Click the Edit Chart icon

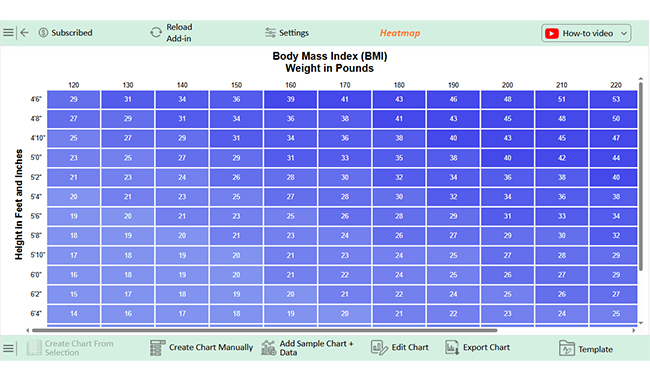[x=379, y=347]
